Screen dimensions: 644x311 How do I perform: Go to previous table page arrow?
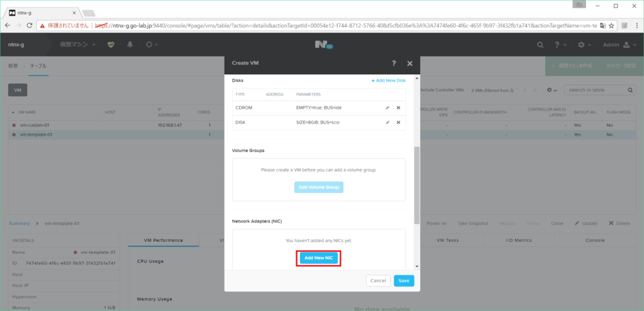click(x=525, y=90)
